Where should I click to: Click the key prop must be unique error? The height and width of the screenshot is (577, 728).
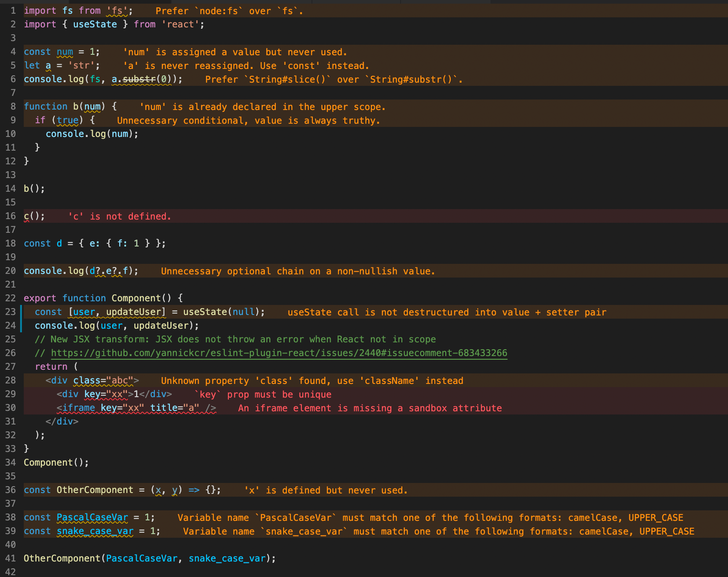click(x=263, y=394)
